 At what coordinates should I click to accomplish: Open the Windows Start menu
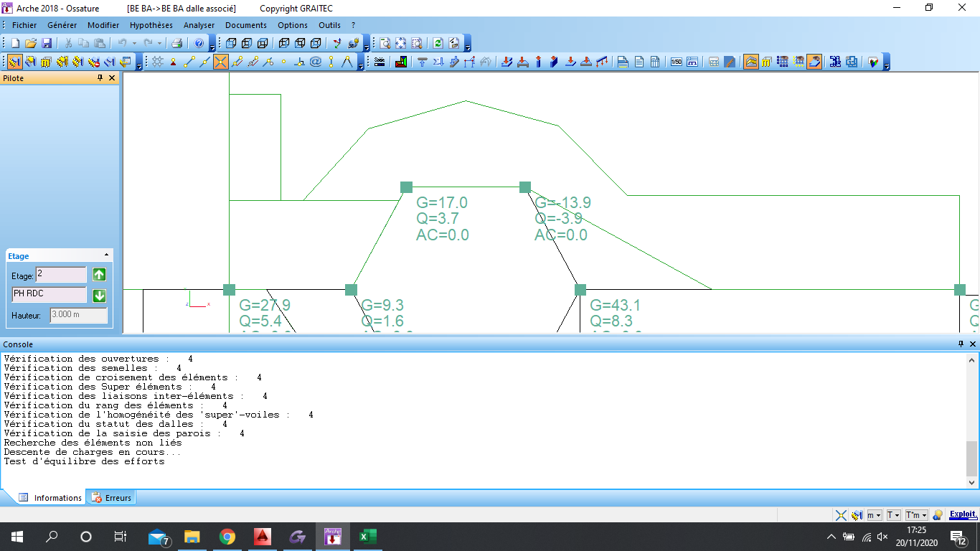pos(17,536)
